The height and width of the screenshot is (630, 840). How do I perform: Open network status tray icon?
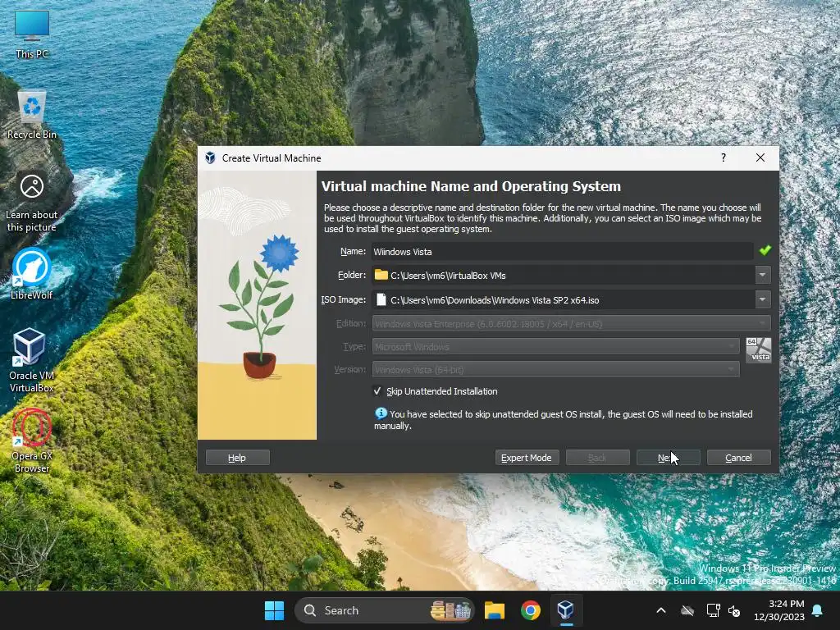[x=713, y=610]
